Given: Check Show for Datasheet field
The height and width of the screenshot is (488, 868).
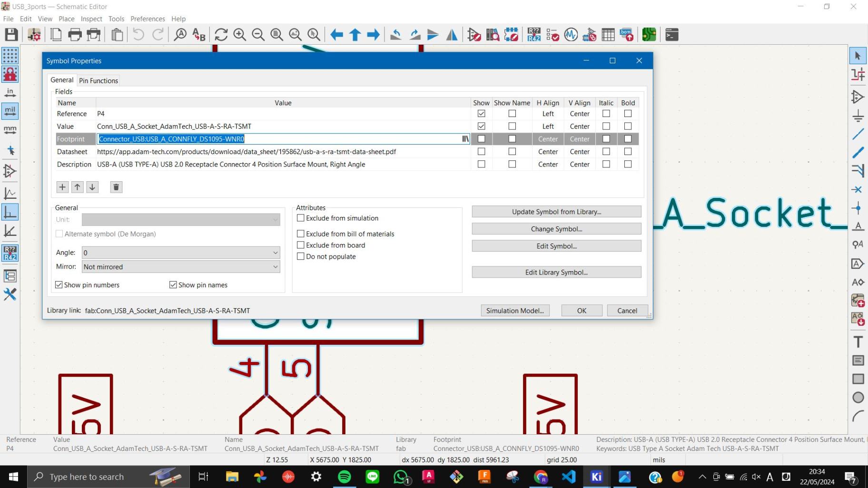Looking at the screenshot, I should point(481,152).
